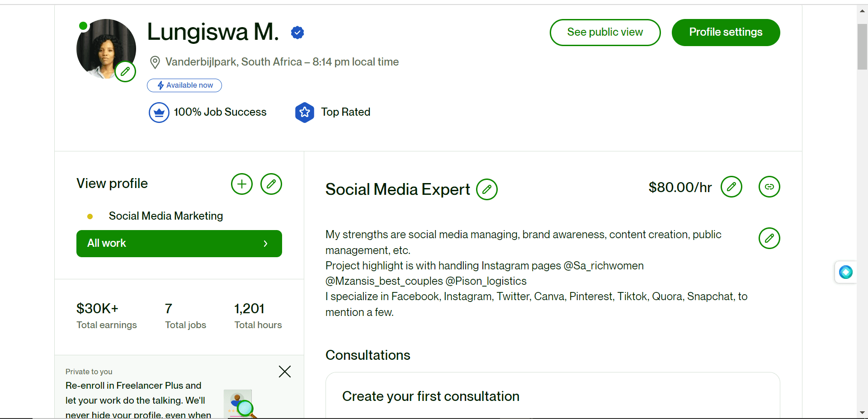Edit profile photo via pencil icon
Screen dimensions: 868x419
point(125,71)
